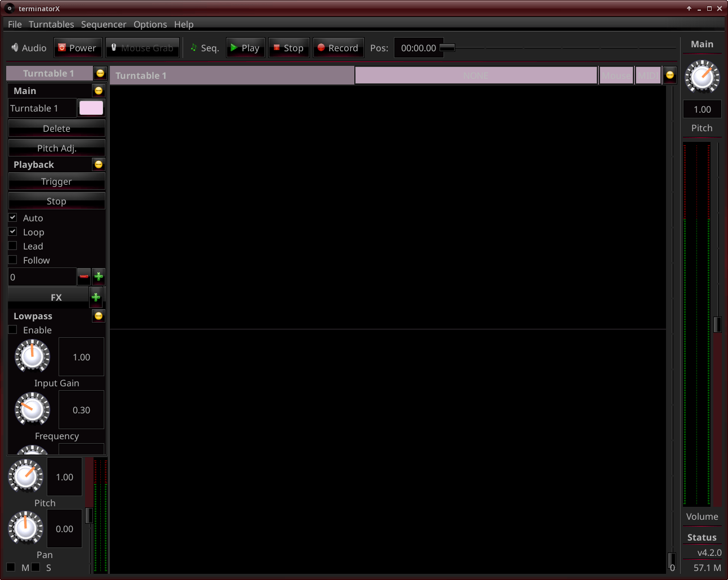
Task: Click the green plus sync stepper button
Action: pos(99,276)
